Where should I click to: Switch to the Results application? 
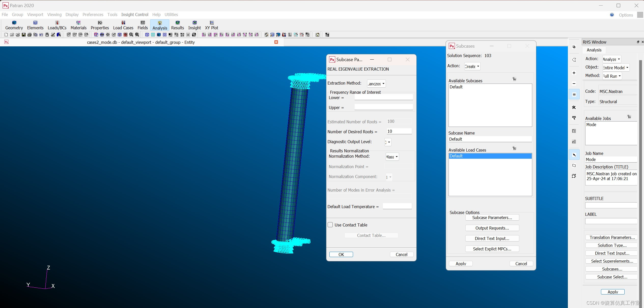click(x=177, y=25)
